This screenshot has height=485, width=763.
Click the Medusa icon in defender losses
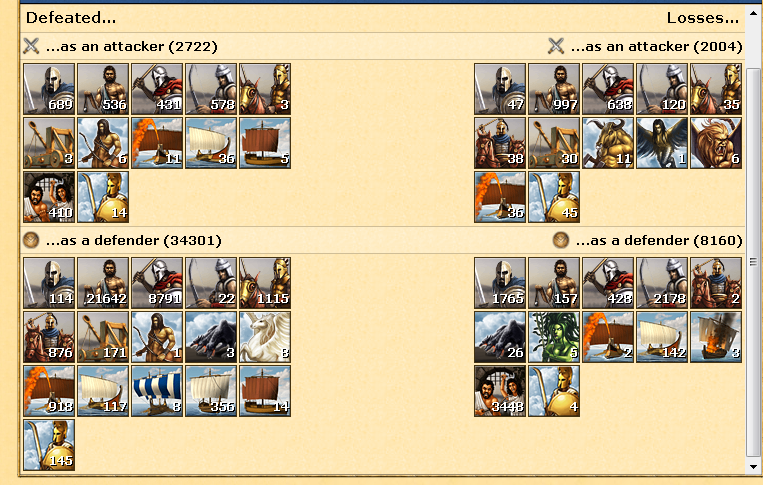[x=554, y=337]
